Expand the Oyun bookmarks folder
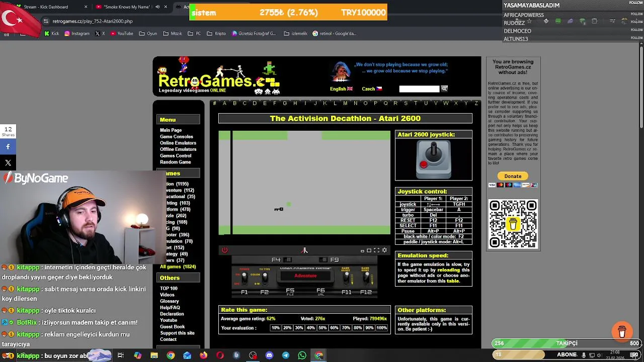This screenshot has height=362, width=644. tap(148, 34)
